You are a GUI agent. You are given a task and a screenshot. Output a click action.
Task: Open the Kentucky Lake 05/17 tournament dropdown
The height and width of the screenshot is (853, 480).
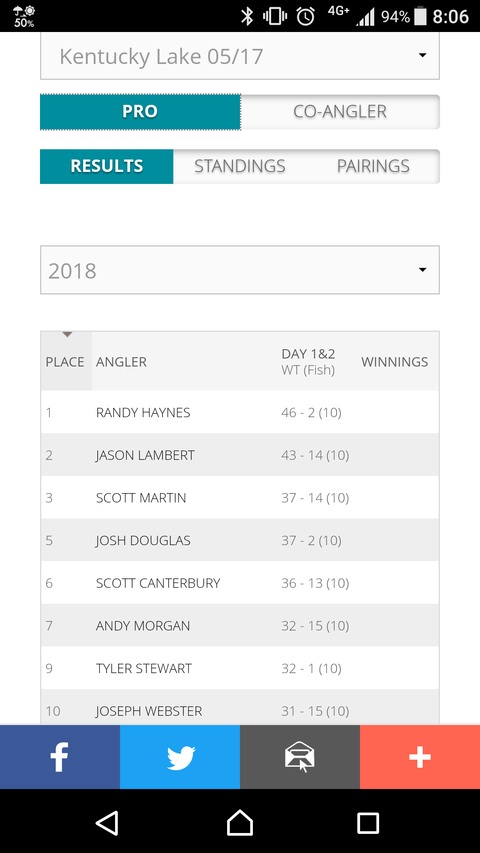point(239,57)
